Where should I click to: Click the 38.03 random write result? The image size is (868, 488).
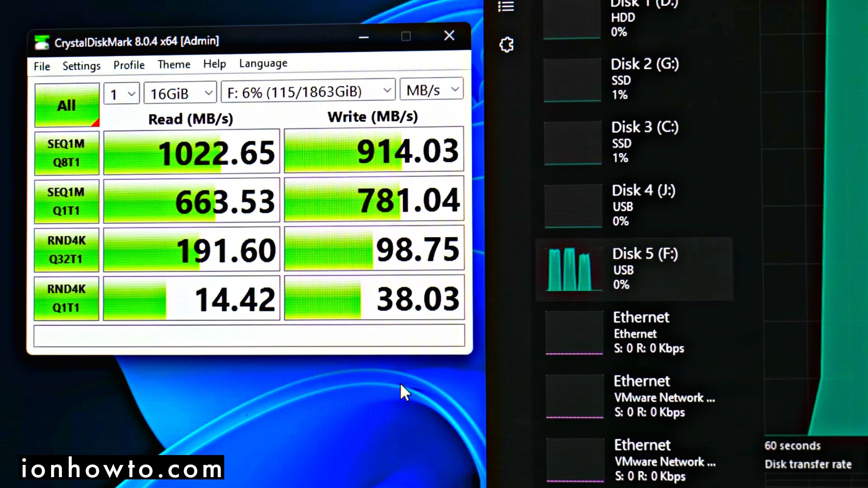(374, 298)
